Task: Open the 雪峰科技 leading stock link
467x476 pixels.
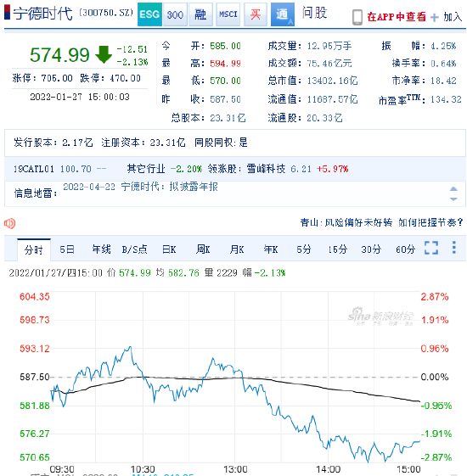Action: click(266, 169)
